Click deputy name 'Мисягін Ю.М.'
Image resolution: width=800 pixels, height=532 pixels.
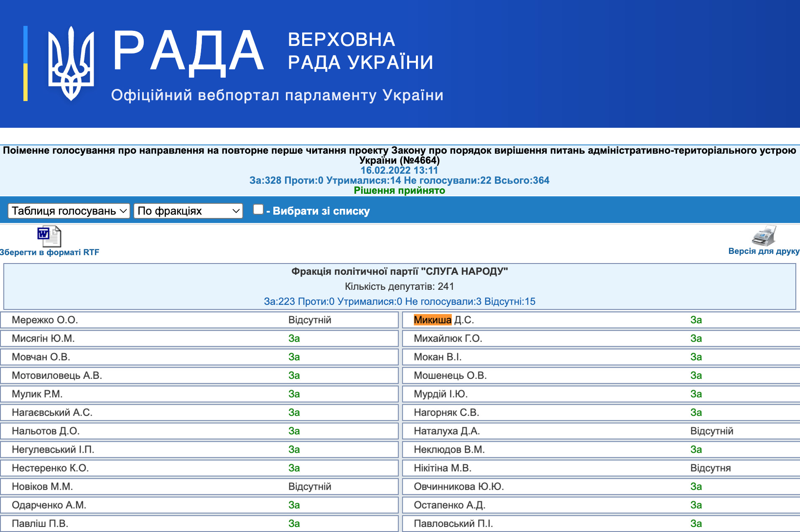click(43, 338)
